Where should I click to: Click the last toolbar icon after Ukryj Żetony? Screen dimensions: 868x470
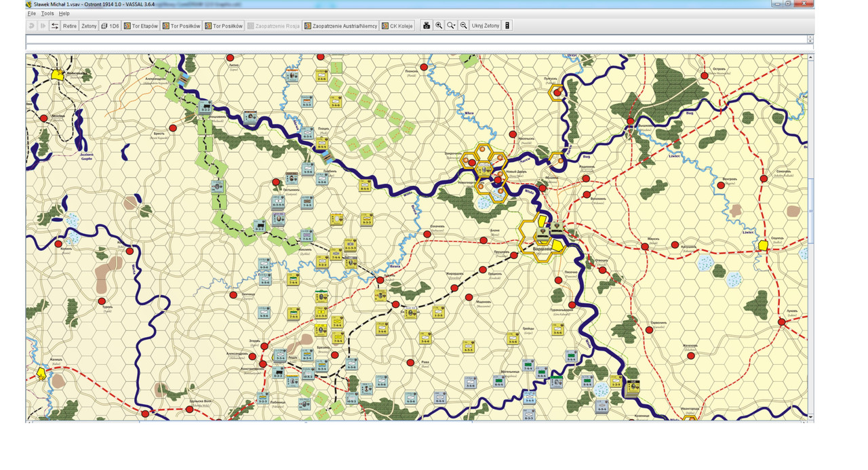507,26
